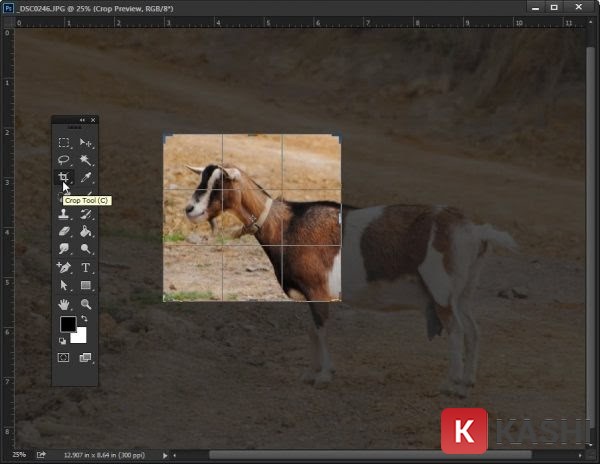This screenshot has height=464, width=600.
Task: Maximize the Photoshop document window
Action: pyautogui.click(x=554, y=7)
